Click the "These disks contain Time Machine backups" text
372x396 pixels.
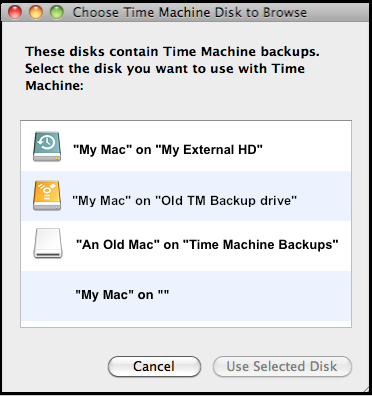click(x=172, y=51)
